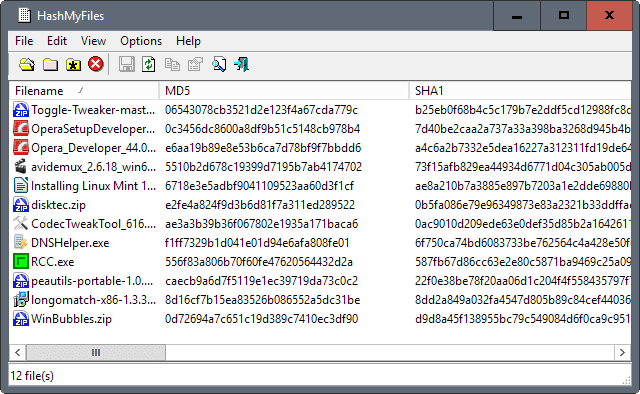Click MD5 hash starting 556f83a806b7
Screen dimensions: 640x394
(x=259, y=262)
